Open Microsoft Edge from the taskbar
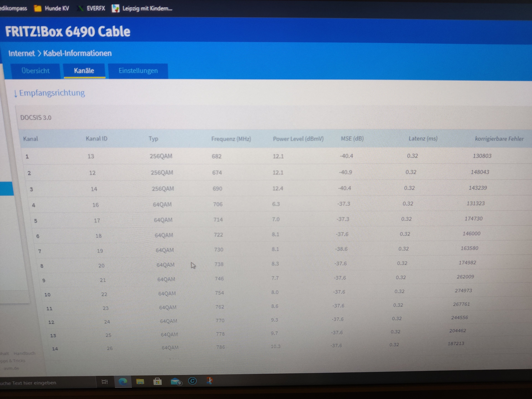532x399 pixels. [123, 382]
